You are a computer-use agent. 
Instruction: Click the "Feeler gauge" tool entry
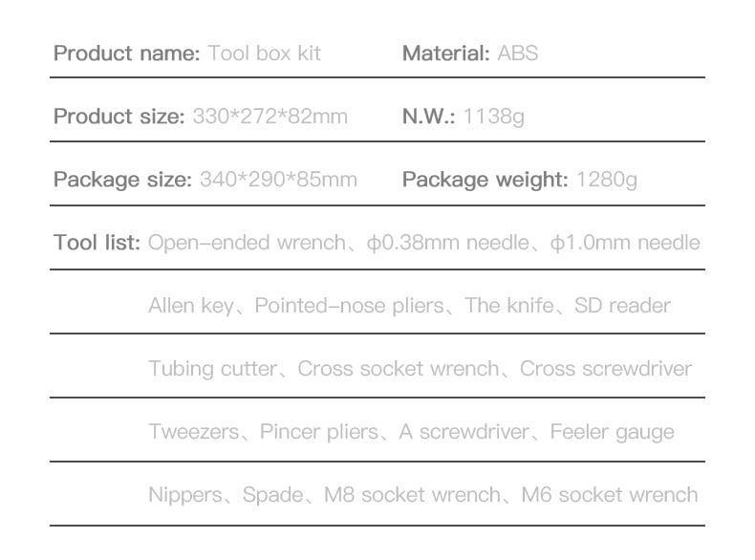(x=612, y=432)
